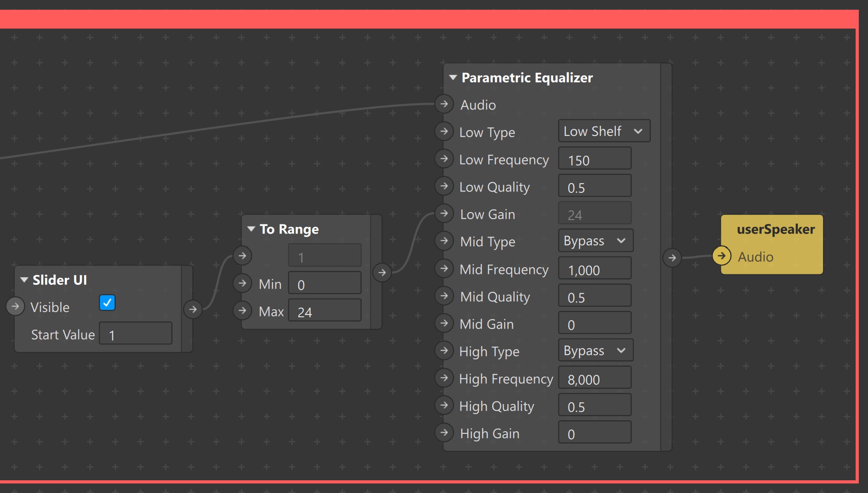Click the disabled To Range value field
Viewport: 868px width, 493px height.
(x=325, y=255)
